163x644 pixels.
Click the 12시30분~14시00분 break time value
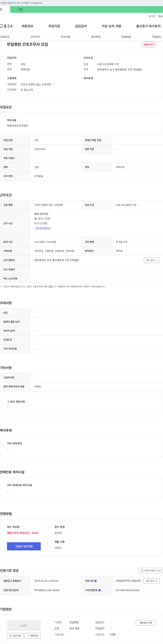point(45,242)
